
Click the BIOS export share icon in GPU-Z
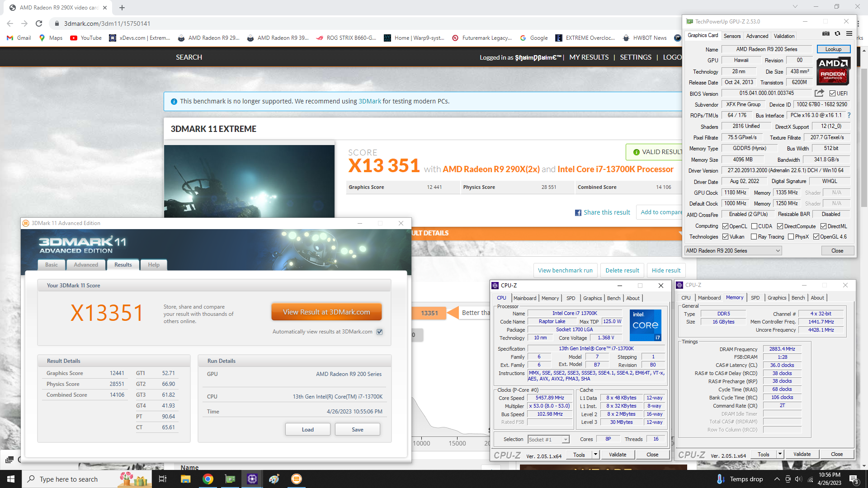click(819, 93)
